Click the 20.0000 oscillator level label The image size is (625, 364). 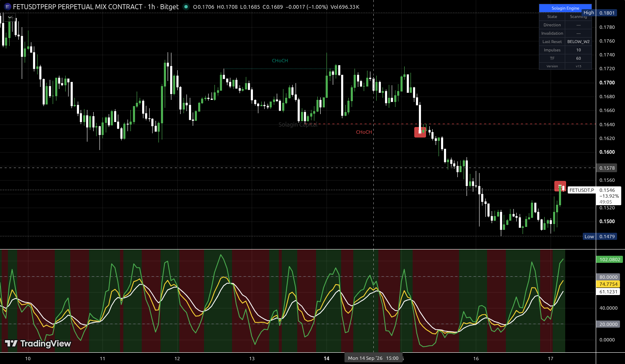(608, 324)
